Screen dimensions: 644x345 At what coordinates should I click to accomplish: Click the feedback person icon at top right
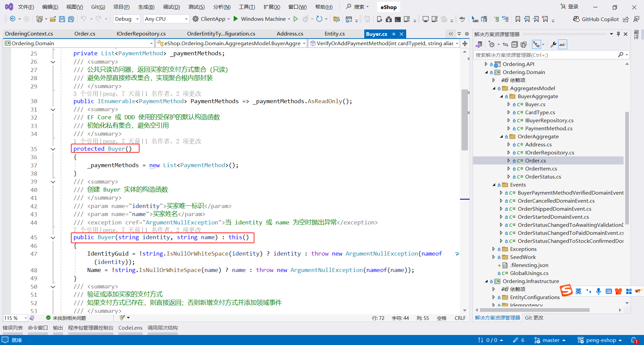point(636,19)
